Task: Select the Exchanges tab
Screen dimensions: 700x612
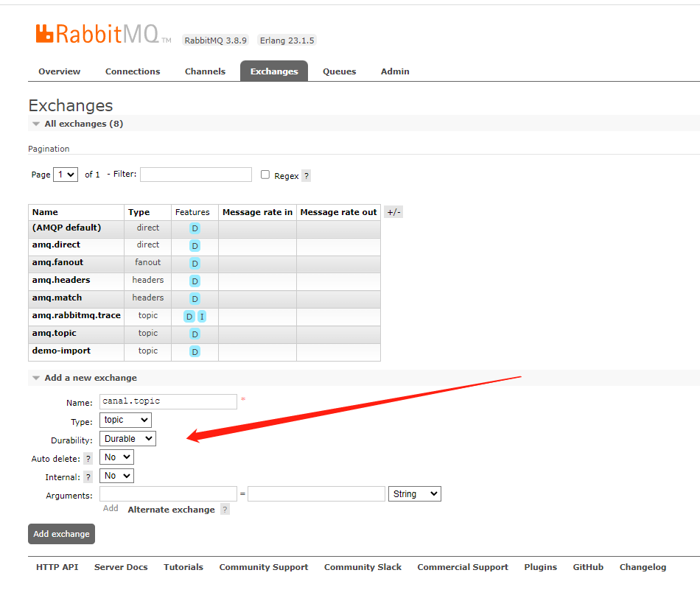Action: pos(274,71)
